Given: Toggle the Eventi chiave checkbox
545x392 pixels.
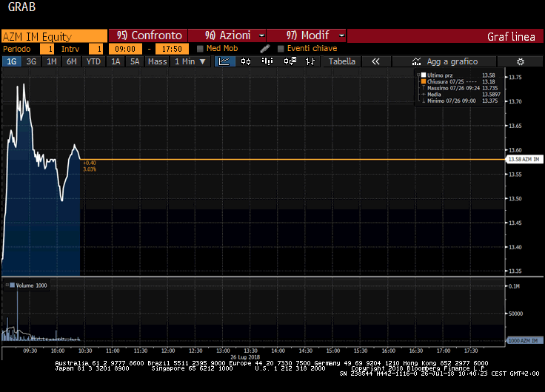Looking at the screenshot, I should [281, 49].
